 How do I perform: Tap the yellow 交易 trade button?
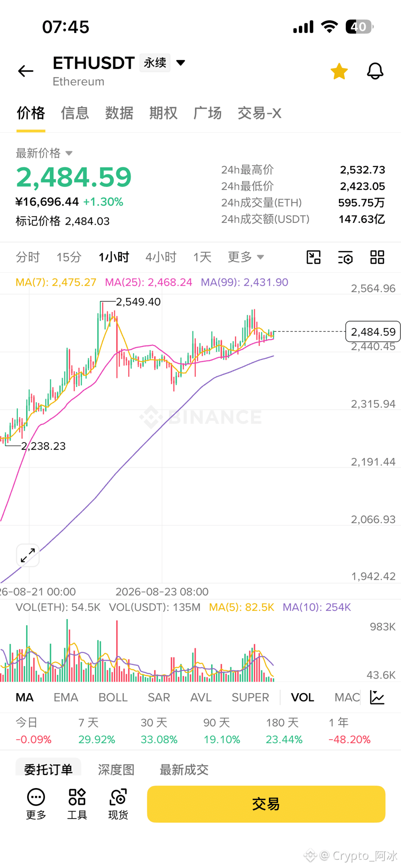tap(266, 804)
